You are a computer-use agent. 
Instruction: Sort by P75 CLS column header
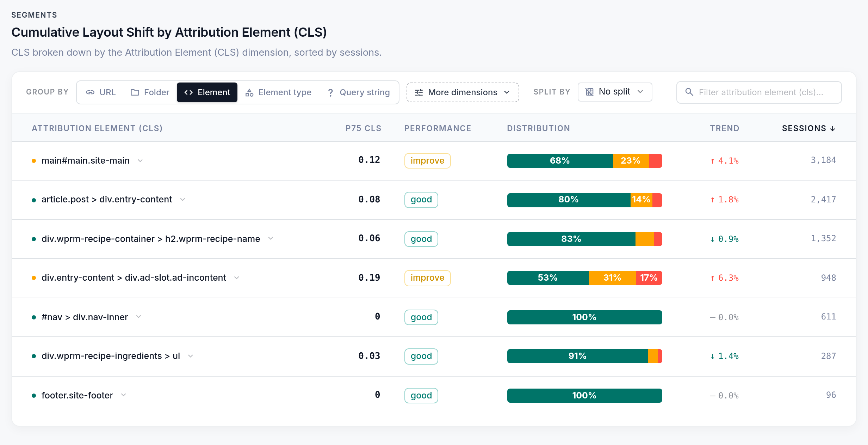(x=363, y=128)
